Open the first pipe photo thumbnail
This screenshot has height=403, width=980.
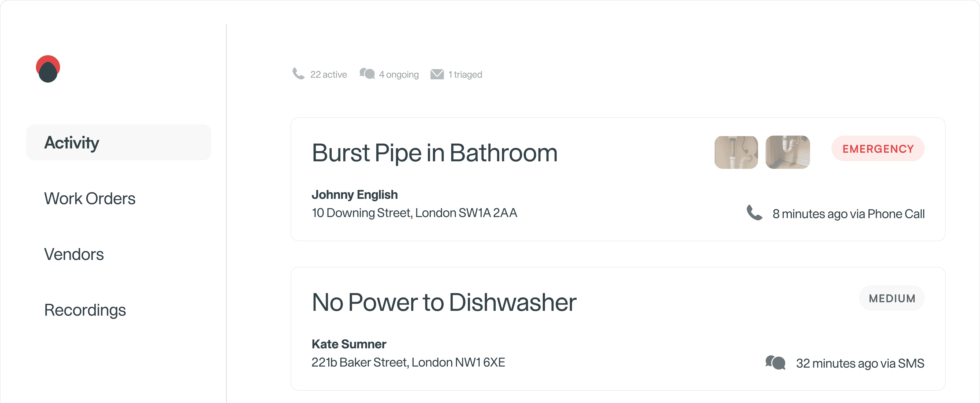(736, 152)
